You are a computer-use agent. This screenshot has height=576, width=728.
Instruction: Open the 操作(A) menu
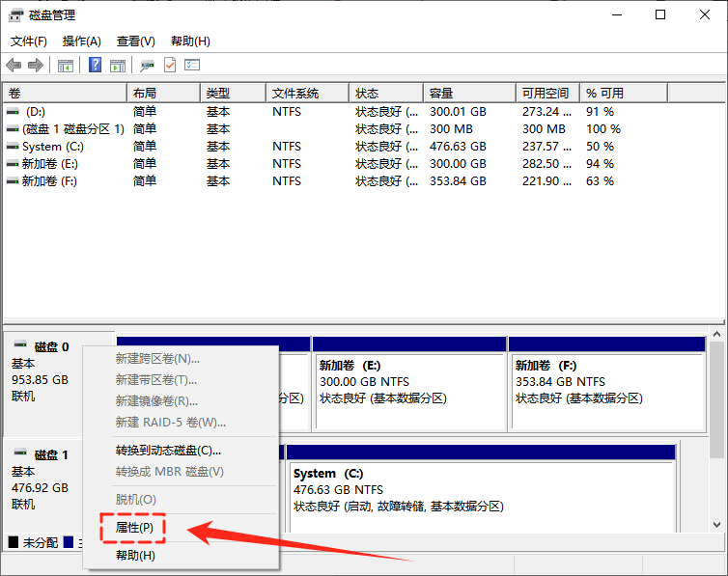(x=82, y=41)
